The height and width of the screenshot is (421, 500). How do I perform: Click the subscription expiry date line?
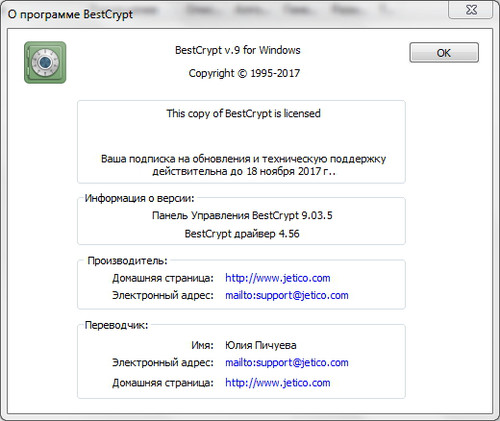244,171
